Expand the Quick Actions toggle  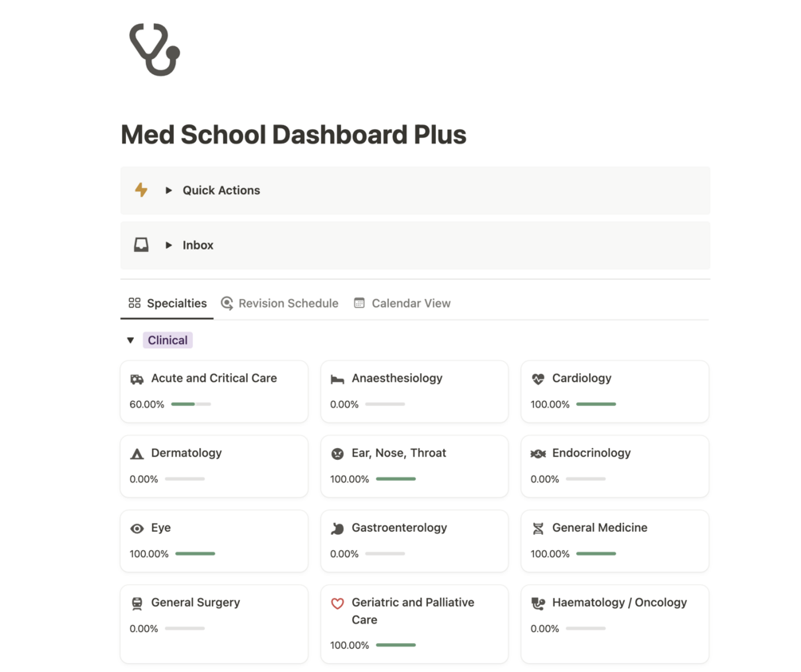[169, 191]
